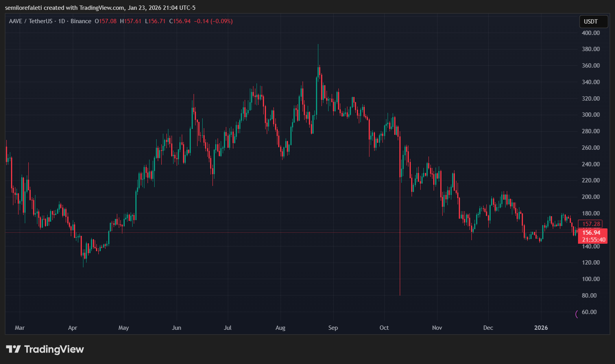Click the 400.00 price scale label

(591, 33)
